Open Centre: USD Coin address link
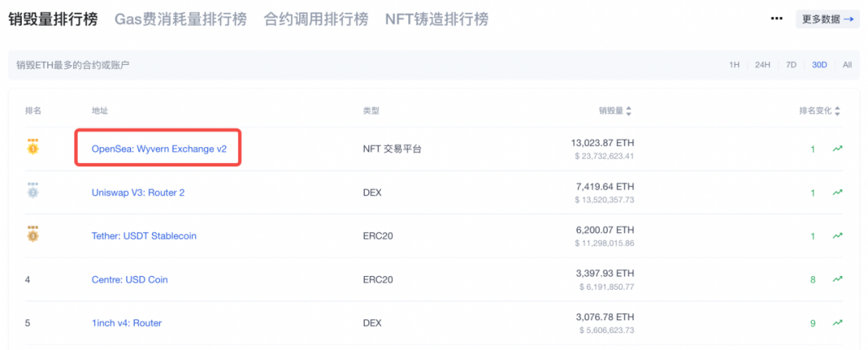 coord(129,279)
